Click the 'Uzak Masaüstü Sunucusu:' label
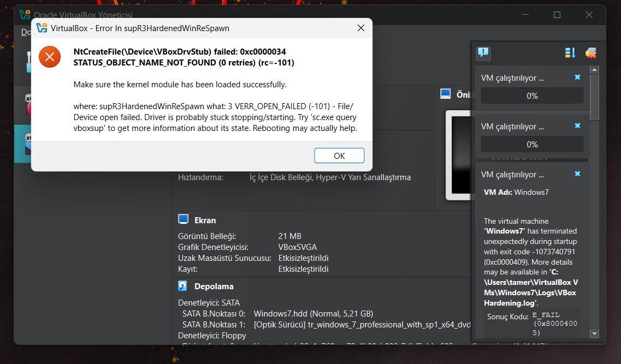This screenshot has height=364, width=621. [224, 258]
